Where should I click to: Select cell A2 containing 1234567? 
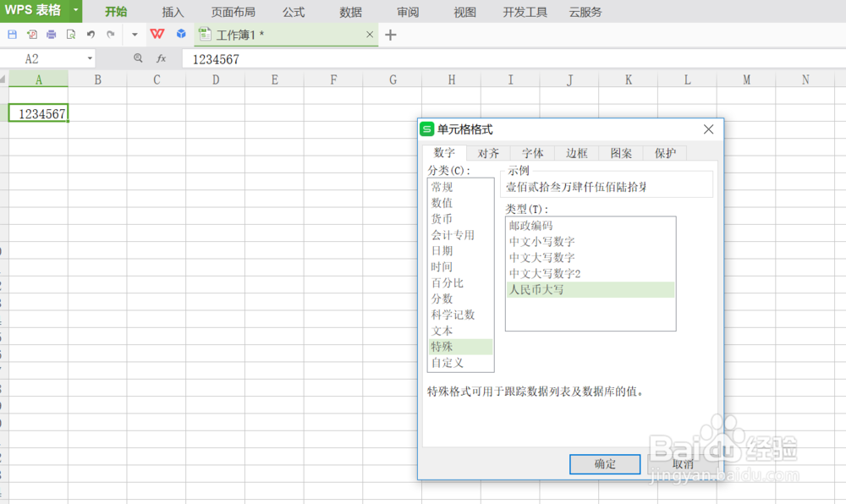pos(38,113)
